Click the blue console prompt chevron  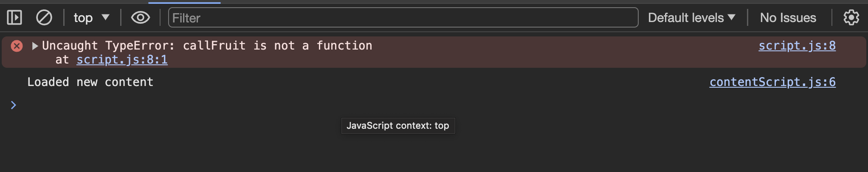pyautogui.click(x=14, y=105)
